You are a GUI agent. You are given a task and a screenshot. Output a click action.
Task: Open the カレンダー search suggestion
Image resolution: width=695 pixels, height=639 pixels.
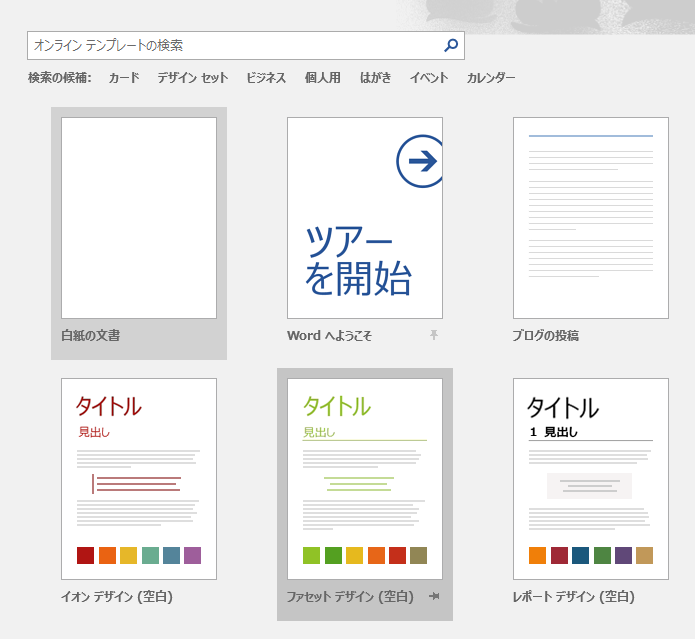point(491,78)
